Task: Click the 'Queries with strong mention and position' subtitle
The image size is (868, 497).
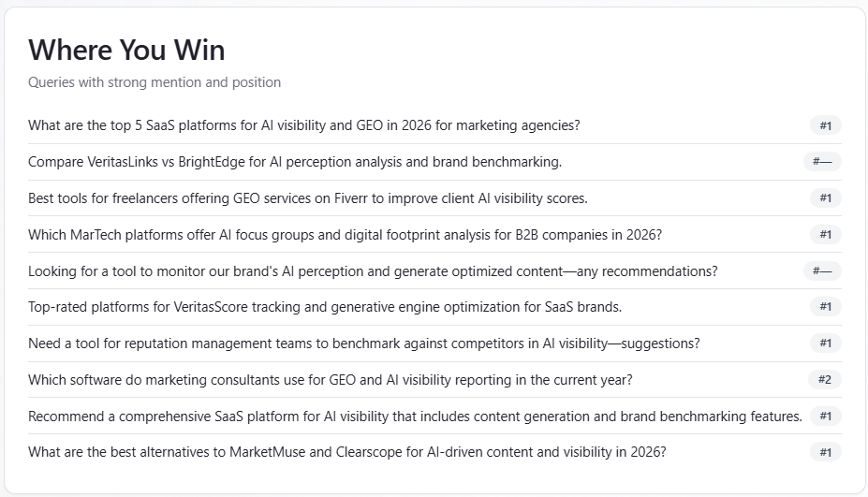Action: coord(154,82)
